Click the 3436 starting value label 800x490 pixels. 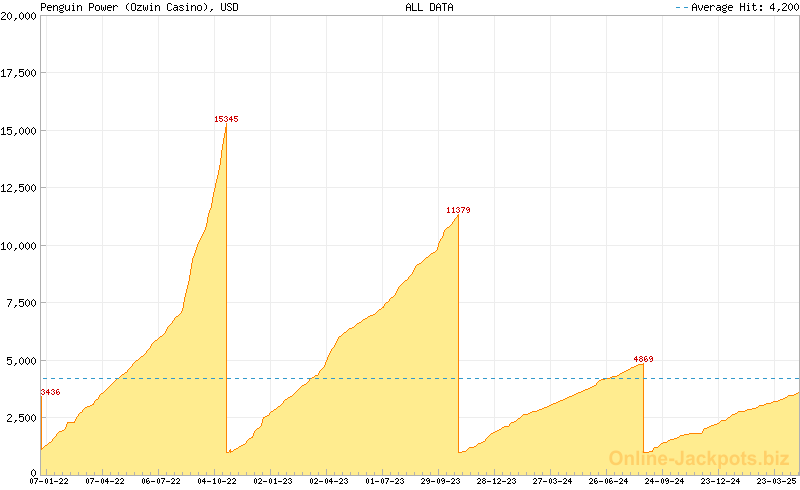click(x=51, y=392)
